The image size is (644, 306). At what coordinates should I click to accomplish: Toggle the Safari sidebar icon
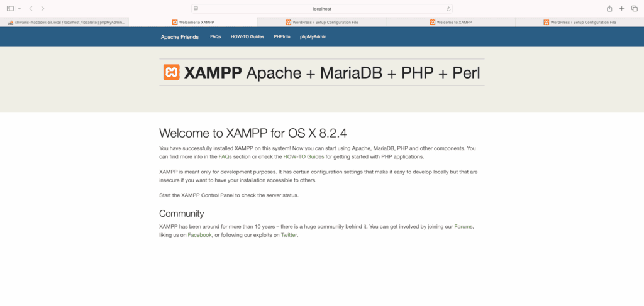10,9
